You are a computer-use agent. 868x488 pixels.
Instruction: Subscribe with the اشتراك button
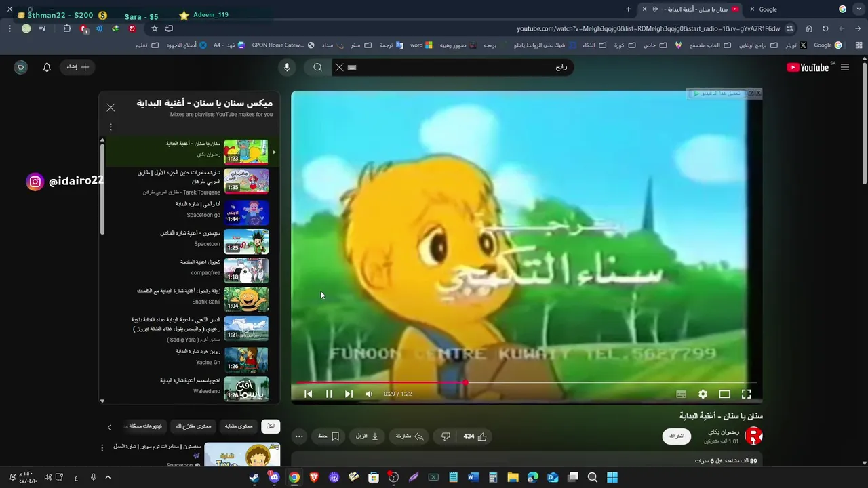(x=677, y=436)
